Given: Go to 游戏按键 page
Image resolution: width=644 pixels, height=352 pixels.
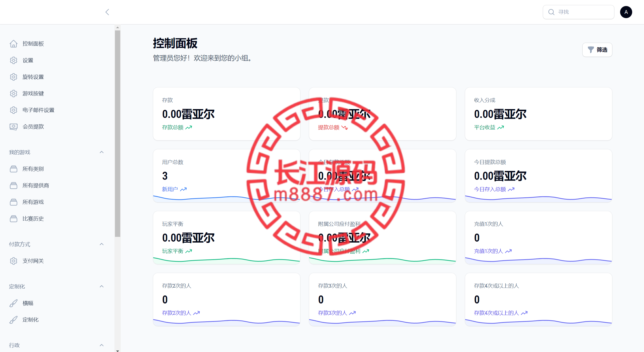Looking at the screenshot, I should [33, 94].
